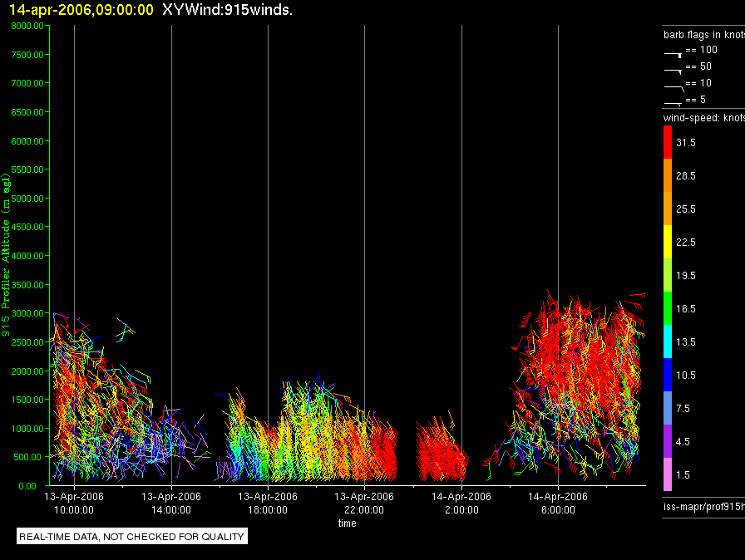
Task: Click the 3500.00 altitude axis label
Action: pyautogui.click(x=27, y=285)
